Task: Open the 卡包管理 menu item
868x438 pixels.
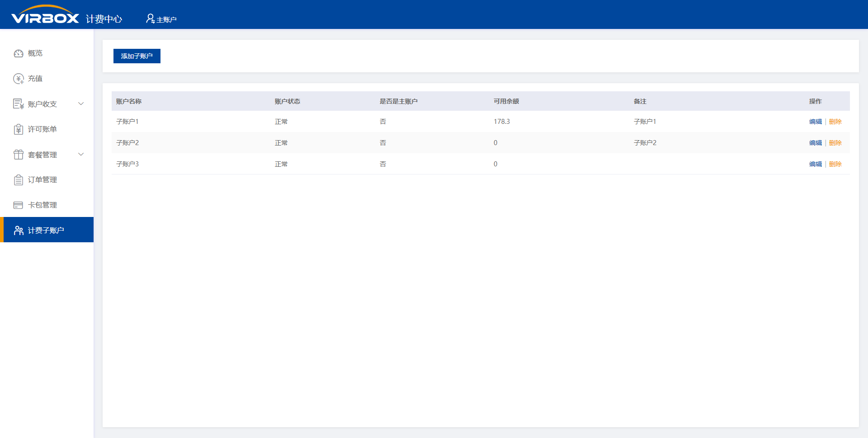Action: click(x=47, y=205)
